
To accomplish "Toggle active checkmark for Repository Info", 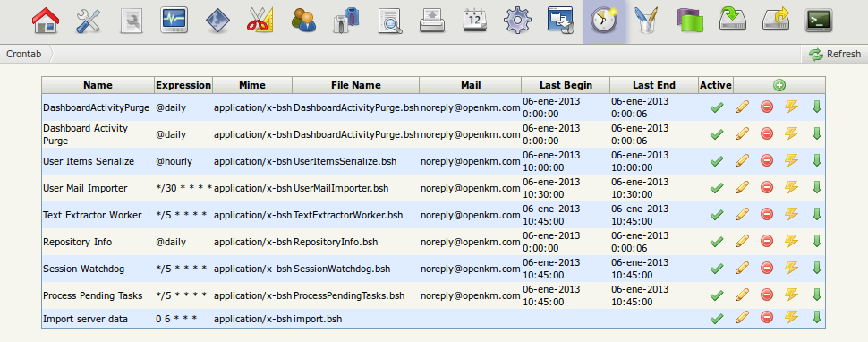I will 716,242.
